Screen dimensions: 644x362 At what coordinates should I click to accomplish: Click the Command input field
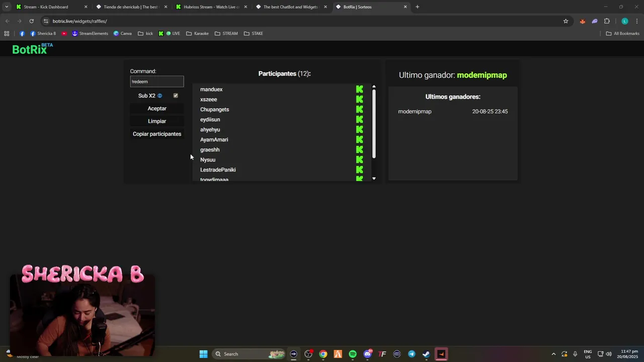(x=157, y=81)
